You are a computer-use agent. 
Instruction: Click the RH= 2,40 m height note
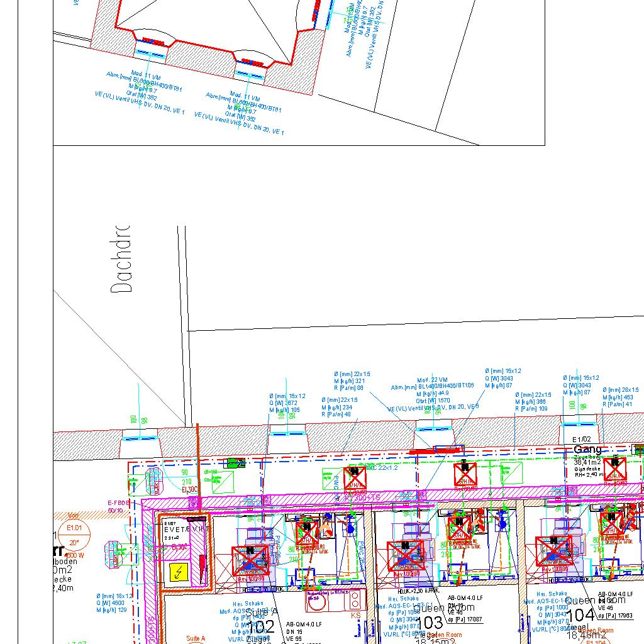pyautogui.click(x=589, y=474)
